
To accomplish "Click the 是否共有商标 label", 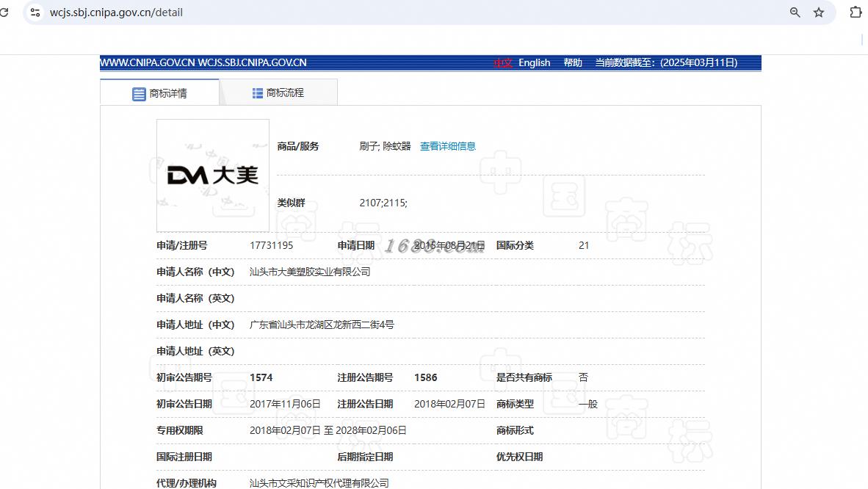I will point(524,377).
